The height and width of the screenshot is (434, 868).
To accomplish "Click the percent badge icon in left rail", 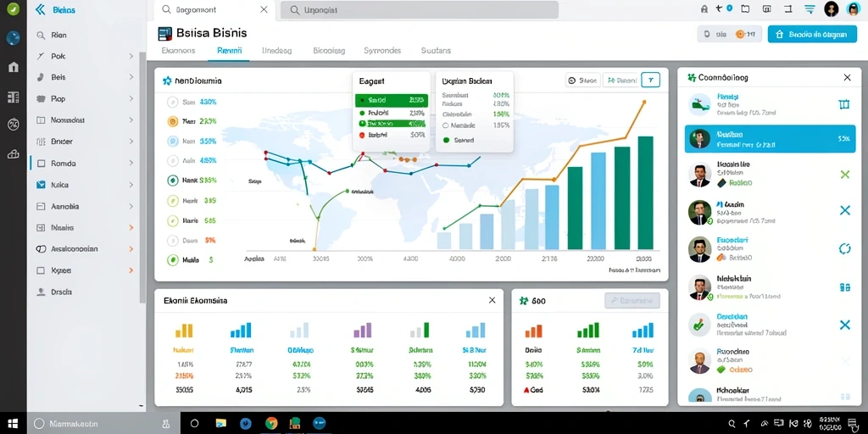I will coord(14,125).
